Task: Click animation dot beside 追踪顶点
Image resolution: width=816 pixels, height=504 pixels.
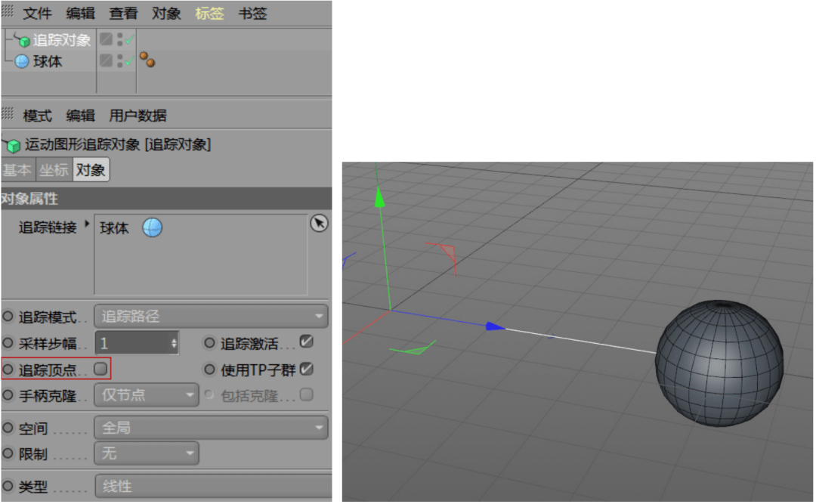Action: (8, 369)
